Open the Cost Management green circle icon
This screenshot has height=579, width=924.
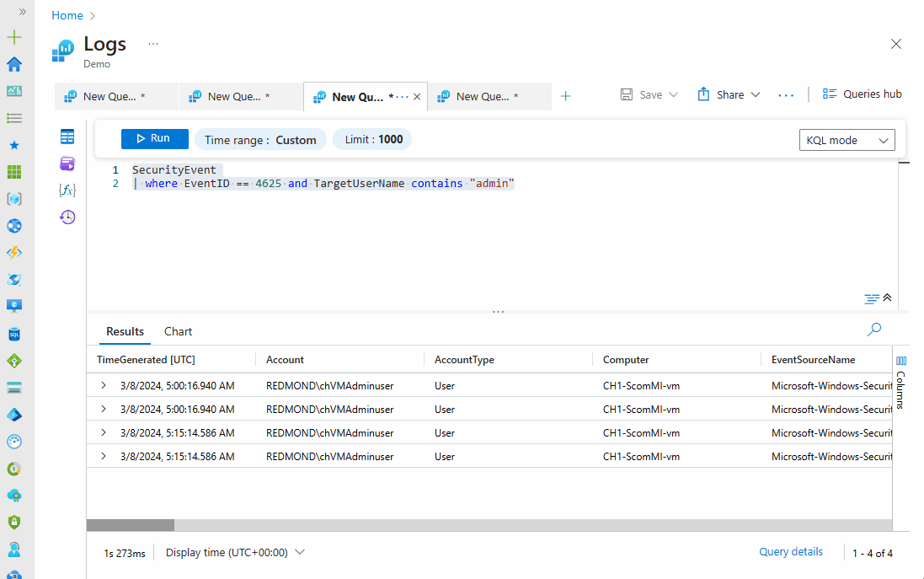14,469
